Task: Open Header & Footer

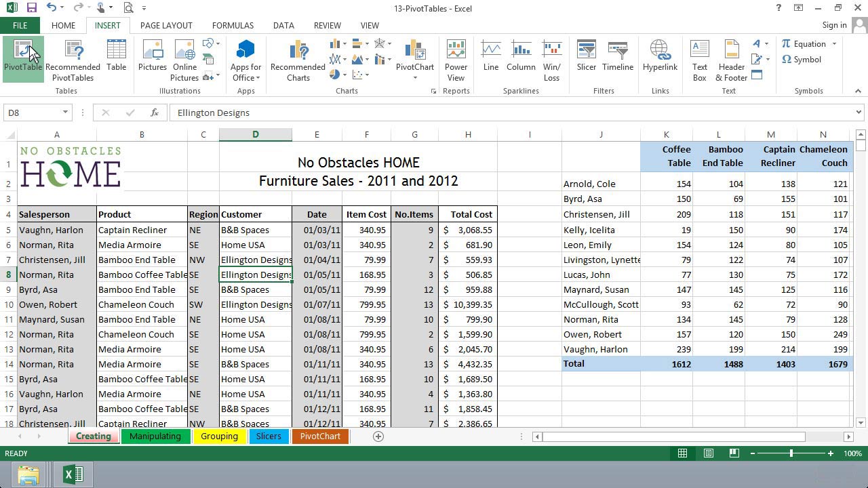Action: 732,59
